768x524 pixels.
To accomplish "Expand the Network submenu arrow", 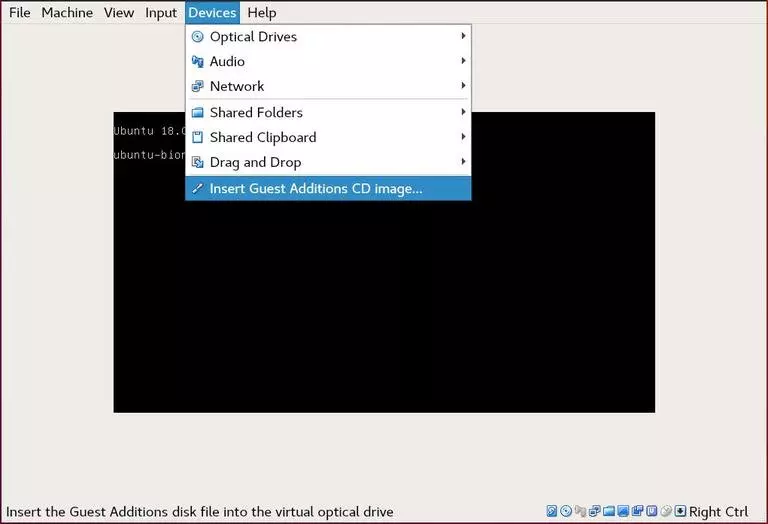I will pyautogui.click(x=463, y=86).
